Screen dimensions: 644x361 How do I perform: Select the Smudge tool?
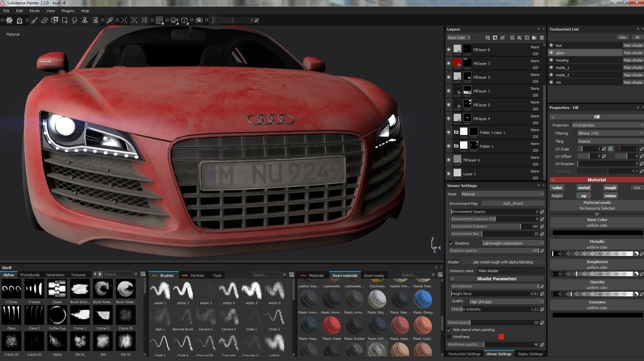tap(75, 20)
